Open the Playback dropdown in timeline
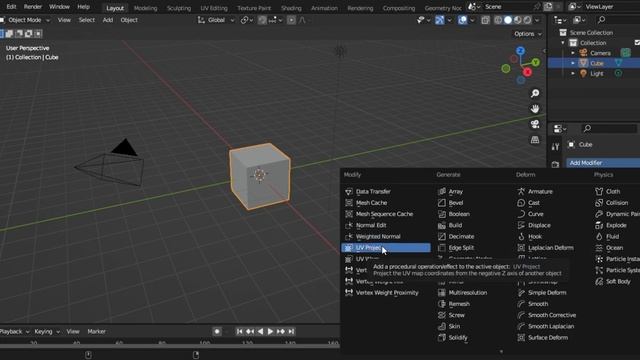 [x=15, y=331]
